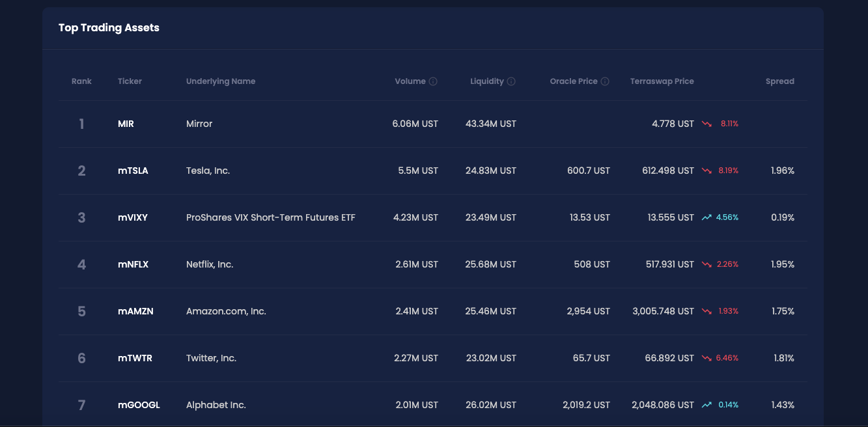Click the Volume info icon

click(x=433, y=81)
